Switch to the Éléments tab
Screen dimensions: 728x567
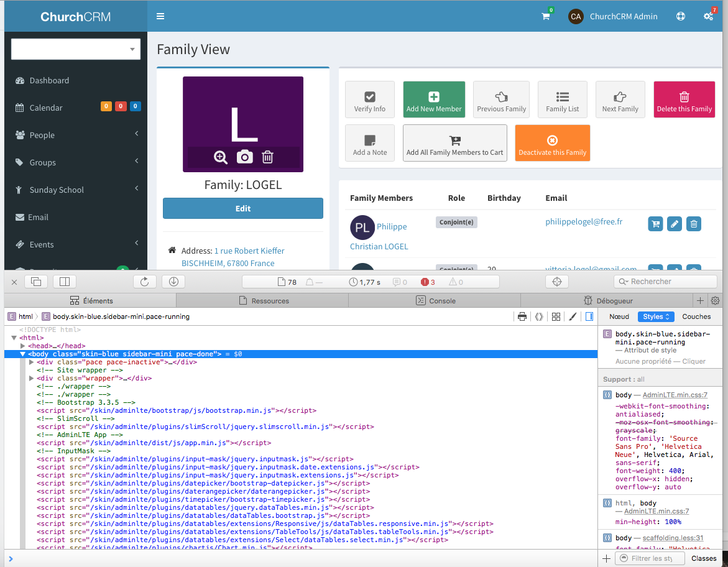coord(91,300)
